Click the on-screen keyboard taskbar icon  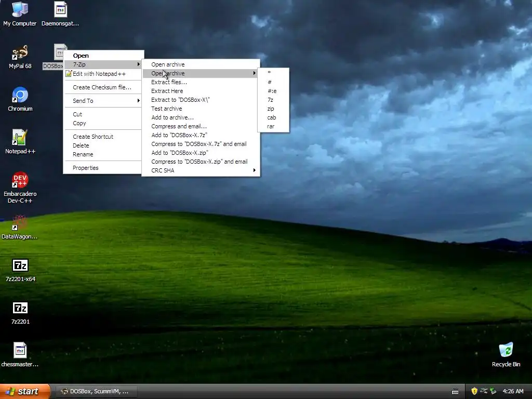455,392
